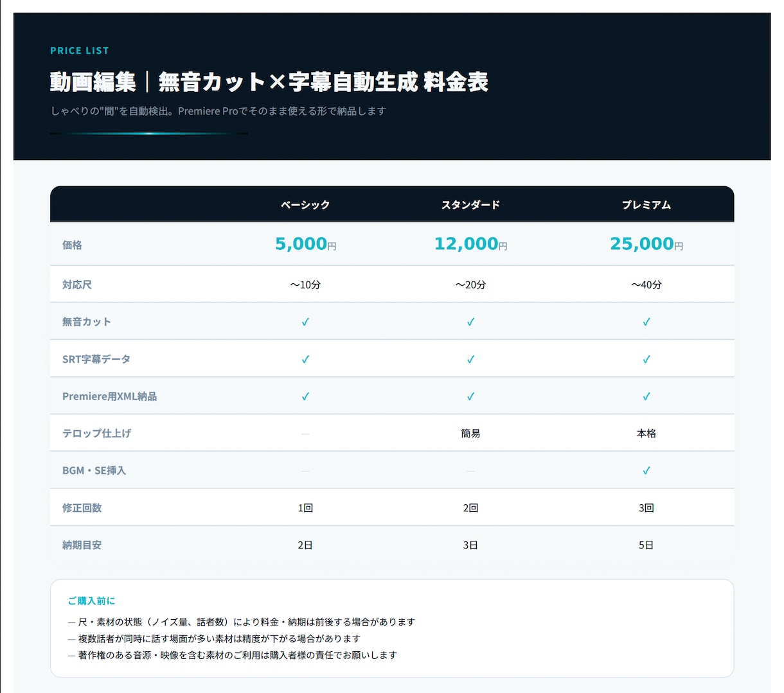Click the スタンダード checkmark for Premiere用XML納品
Screen dimensions: 784x693
tap(470, 396)
